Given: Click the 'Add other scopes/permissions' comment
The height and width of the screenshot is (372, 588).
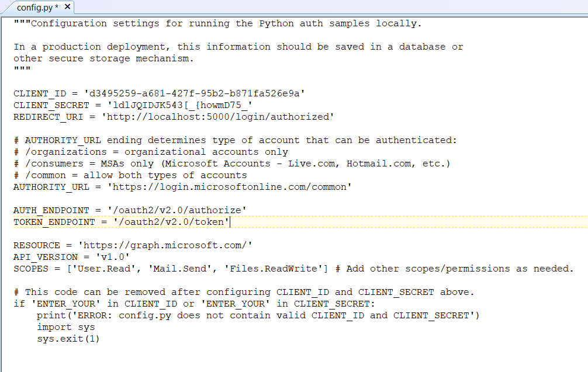Looking at the screenshot, I should [455, 269].
